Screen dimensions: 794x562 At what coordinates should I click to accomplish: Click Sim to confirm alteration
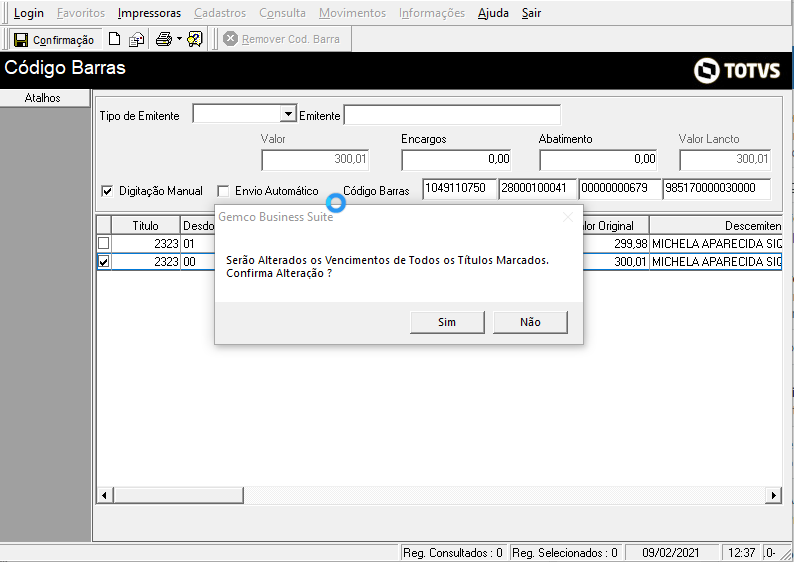(447, 322)
